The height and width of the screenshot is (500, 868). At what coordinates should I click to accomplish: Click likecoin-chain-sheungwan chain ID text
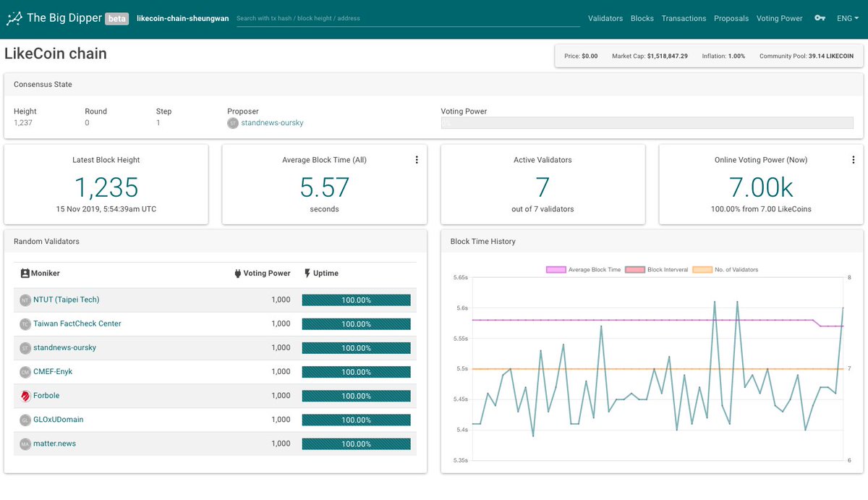[182, 18]
